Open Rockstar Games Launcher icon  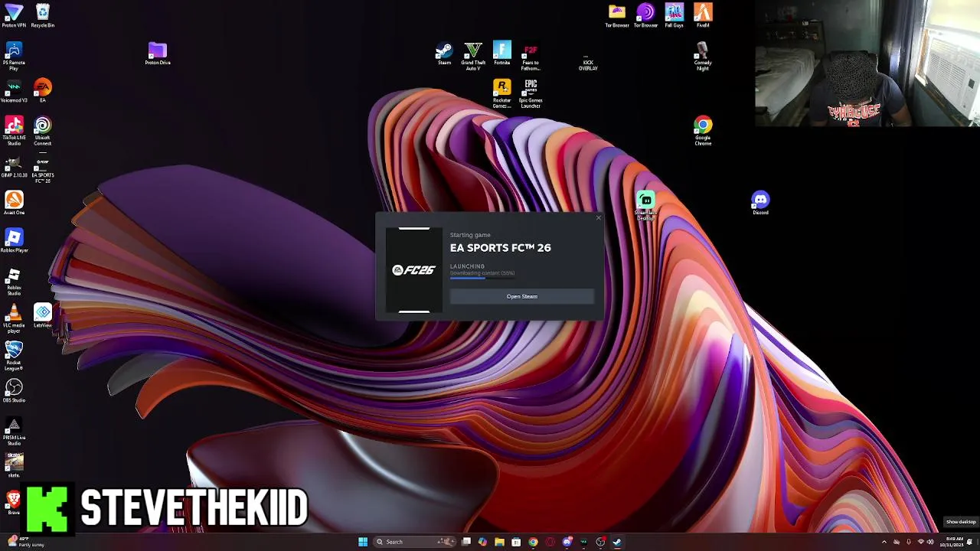(x=501, y=93)
